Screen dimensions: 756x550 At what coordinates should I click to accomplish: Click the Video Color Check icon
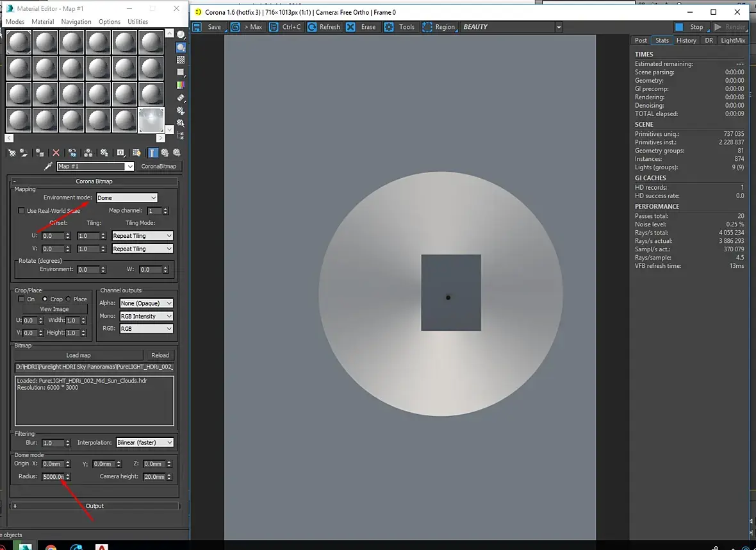point(181,85)
